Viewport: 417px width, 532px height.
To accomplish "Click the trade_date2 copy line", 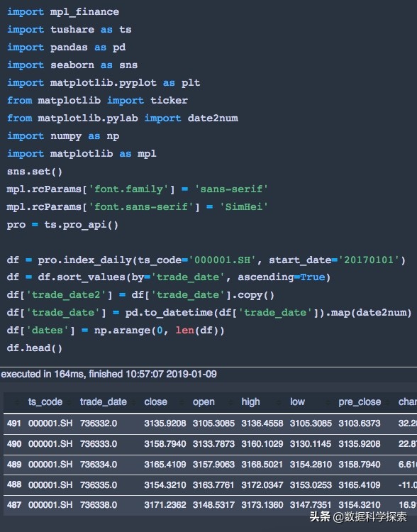I will click(140, 295).
